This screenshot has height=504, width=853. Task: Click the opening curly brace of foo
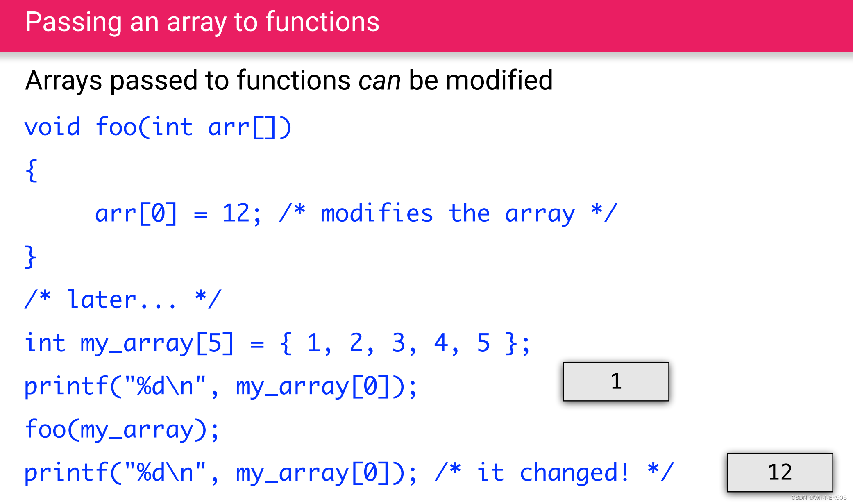(32, 170)
